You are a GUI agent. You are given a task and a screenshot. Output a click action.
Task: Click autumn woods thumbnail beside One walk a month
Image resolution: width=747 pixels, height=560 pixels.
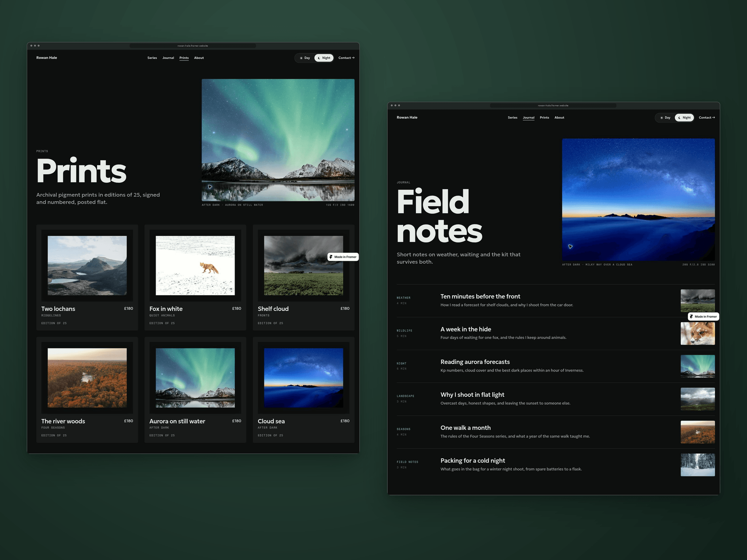pyautogui.click(x=698, y=432)
